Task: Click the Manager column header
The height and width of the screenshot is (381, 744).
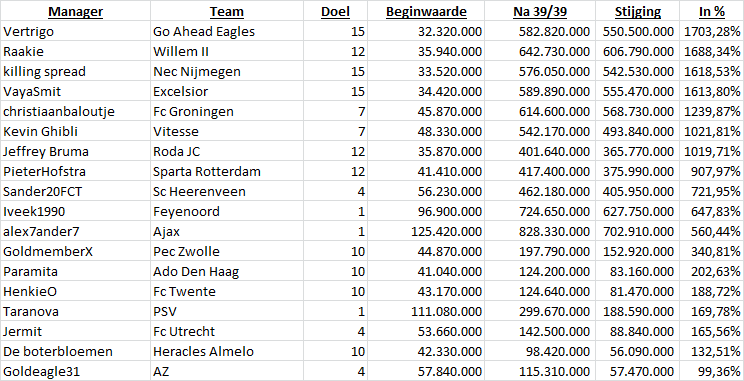Action: (x=75, y=11)
